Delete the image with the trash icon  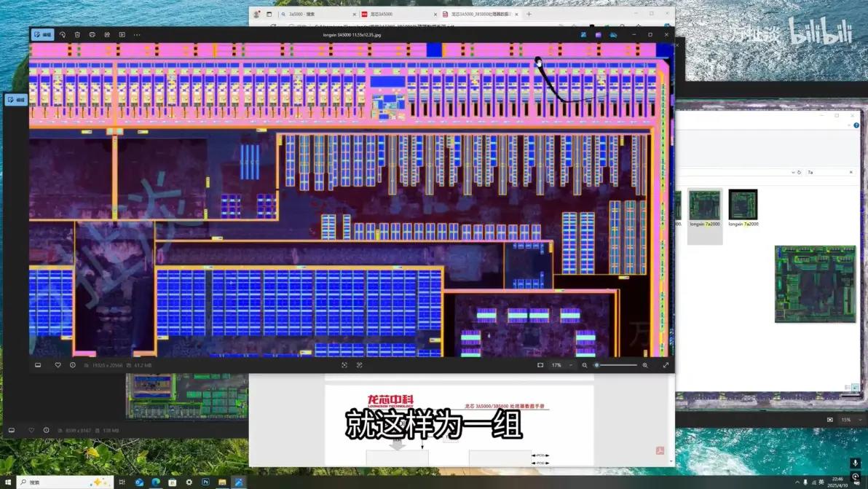pos(77,34)
